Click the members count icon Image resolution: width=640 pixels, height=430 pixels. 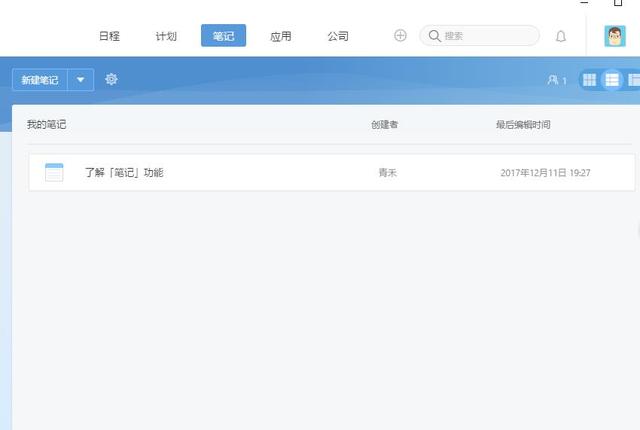pyautogui.click(x=556, y=80)
